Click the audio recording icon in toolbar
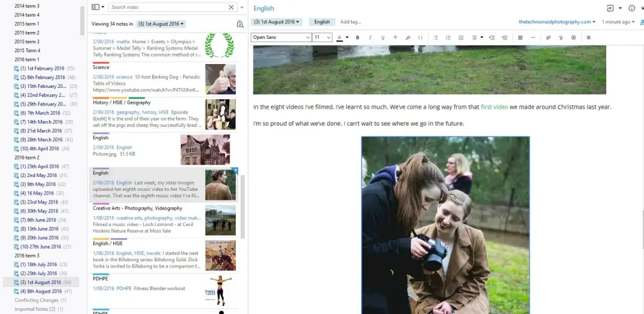The height and width of the screenshot is (314, 644). click(561, 37)
